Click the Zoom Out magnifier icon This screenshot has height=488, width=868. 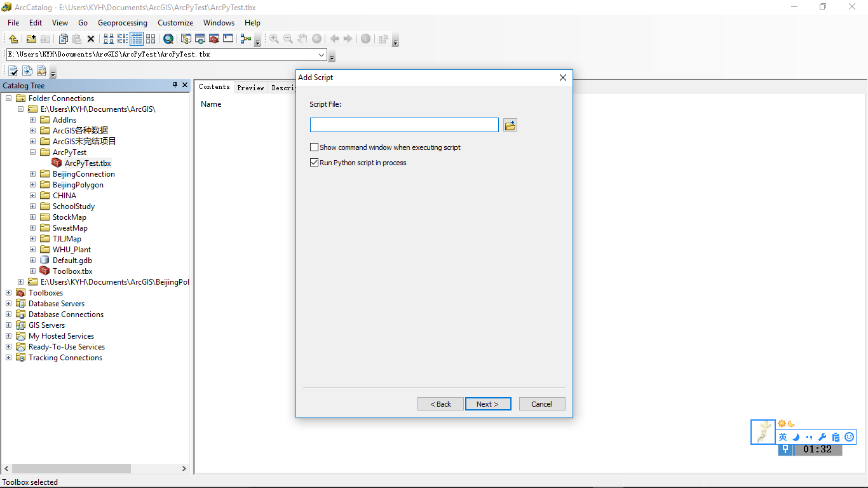pos(288,39)
